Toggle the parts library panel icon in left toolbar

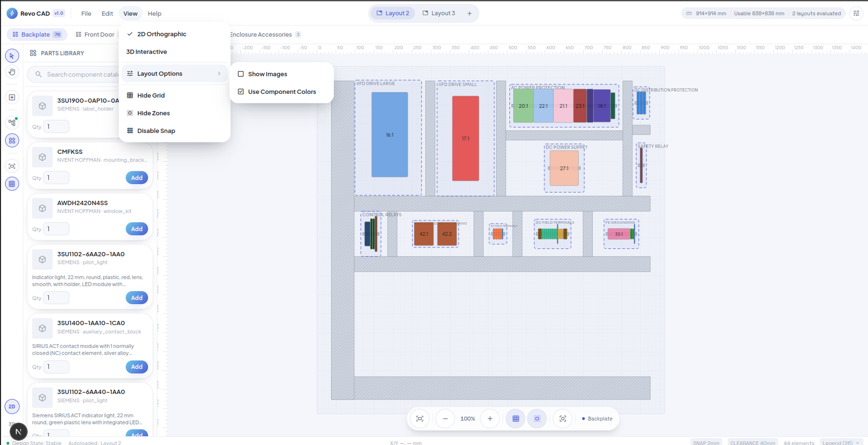coord(12,140)
